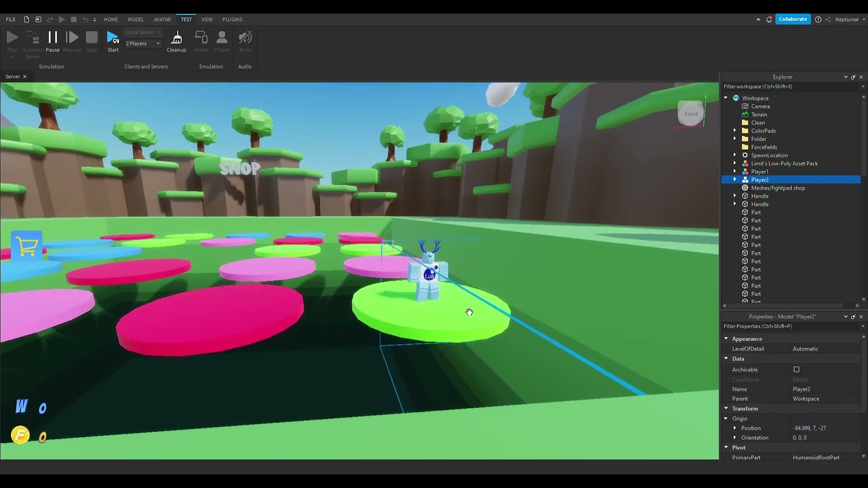Viewport: 868px width, 488px height.
Task: Select the Camera item in Explorer
Action: (760, 106)
